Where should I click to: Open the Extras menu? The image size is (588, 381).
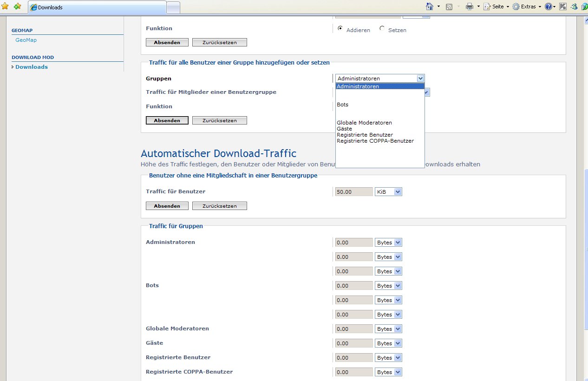(528, 7)
